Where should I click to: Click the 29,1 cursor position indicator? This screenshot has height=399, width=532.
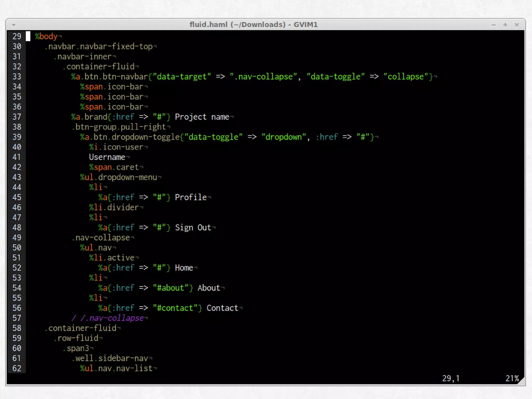point(451,378)
